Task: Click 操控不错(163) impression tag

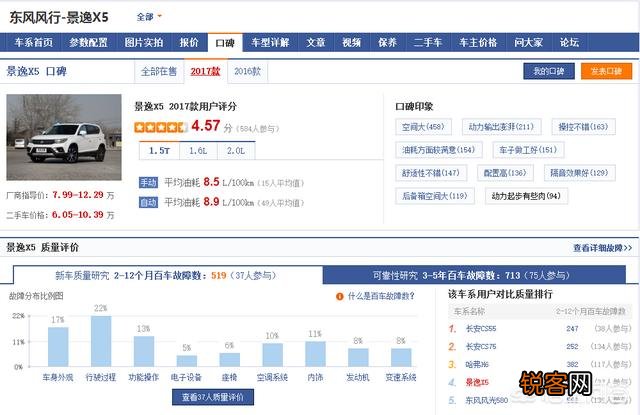Action: [583, 127]
